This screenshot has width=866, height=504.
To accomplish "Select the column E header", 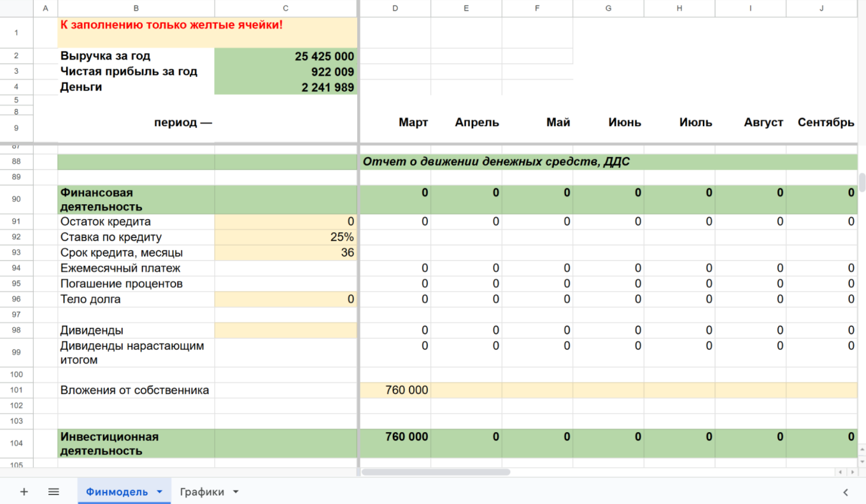I will (466, 8).
